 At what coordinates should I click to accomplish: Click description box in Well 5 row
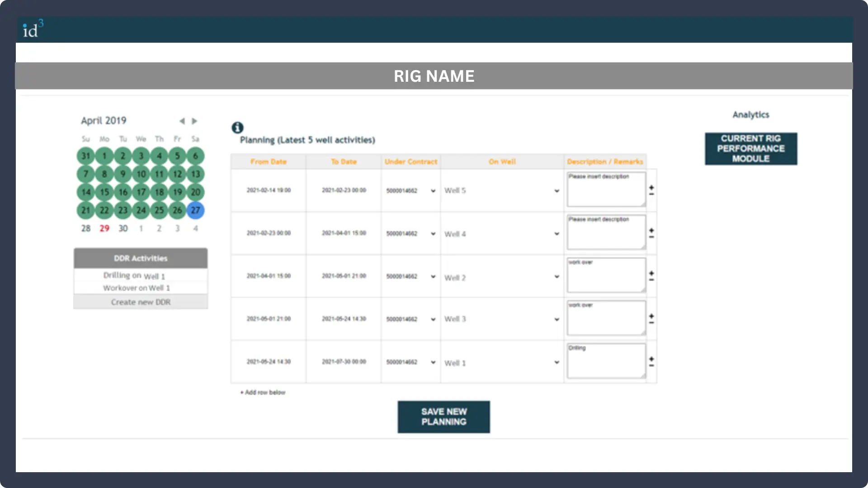tap(606, 189)
